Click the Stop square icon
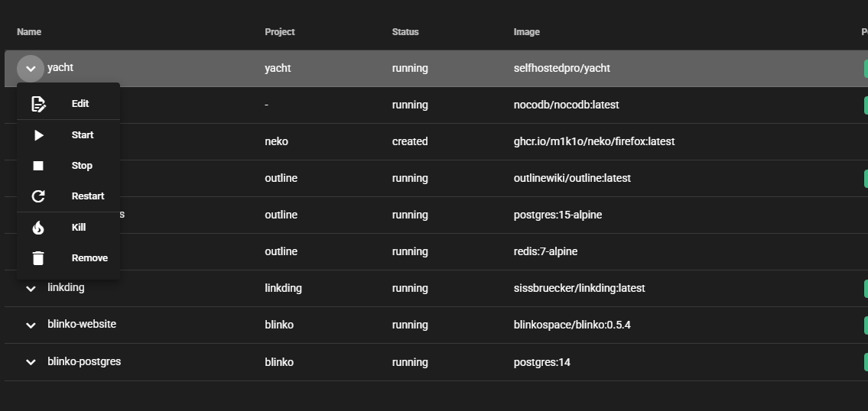The width and height of the screenshot is (868, 411). point(38,166)
